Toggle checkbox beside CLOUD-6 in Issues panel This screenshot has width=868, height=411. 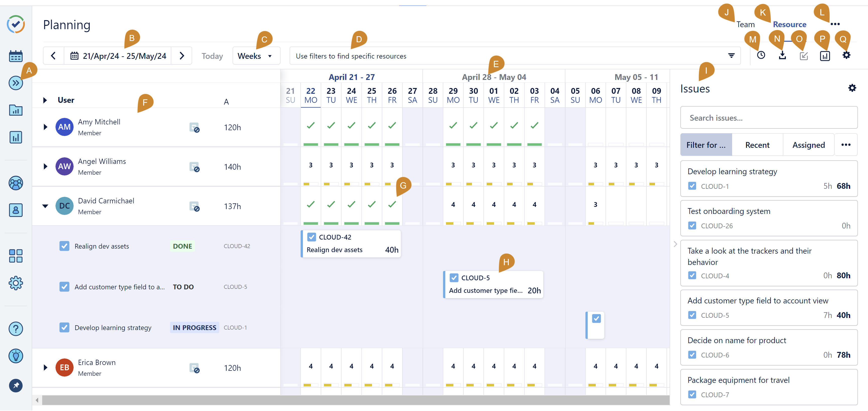692,355
